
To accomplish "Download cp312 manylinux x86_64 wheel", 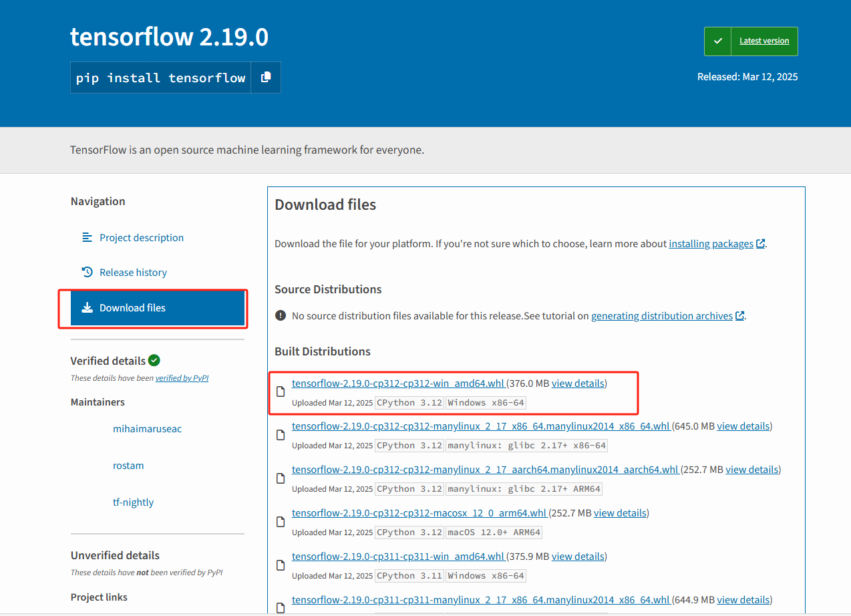I will click(481, 426).
